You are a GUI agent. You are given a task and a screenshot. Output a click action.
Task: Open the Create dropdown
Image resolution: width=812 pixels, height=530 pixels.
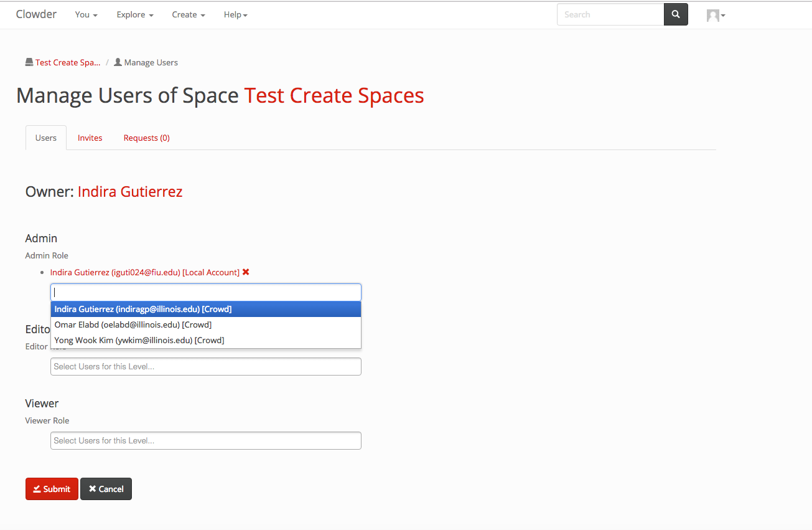tap(188, 14)
